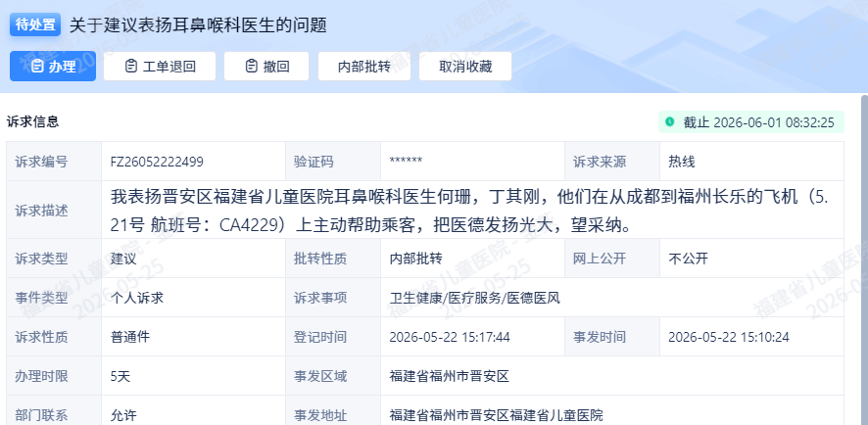Click the masked 验证码 value ******
The height and width of the screenshot is (425, 868).
(x=406, y=162)
